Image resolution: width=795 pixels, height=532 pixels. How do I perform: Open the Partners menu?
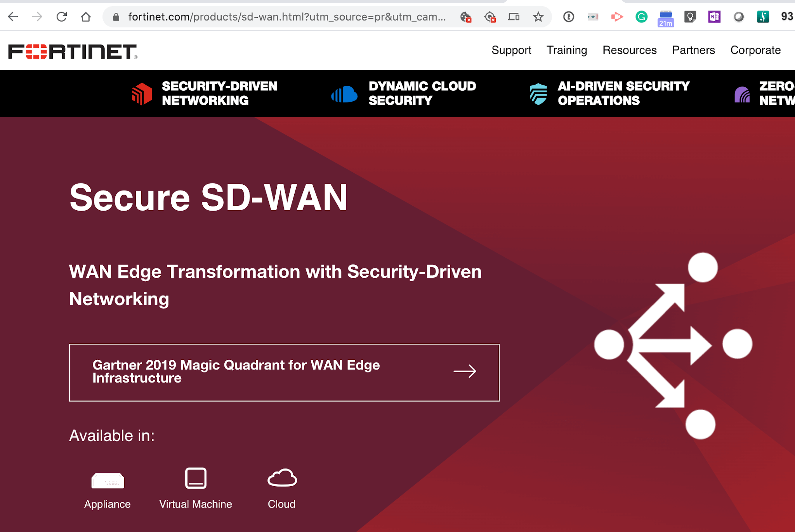coord(693,50)
